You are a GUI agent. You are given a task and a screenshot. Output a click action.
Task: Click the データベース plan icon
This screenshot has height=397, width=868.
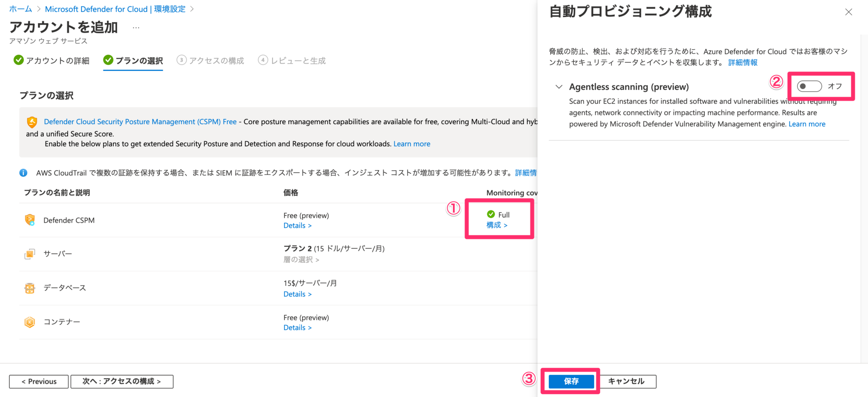click(x=29, y=288)
